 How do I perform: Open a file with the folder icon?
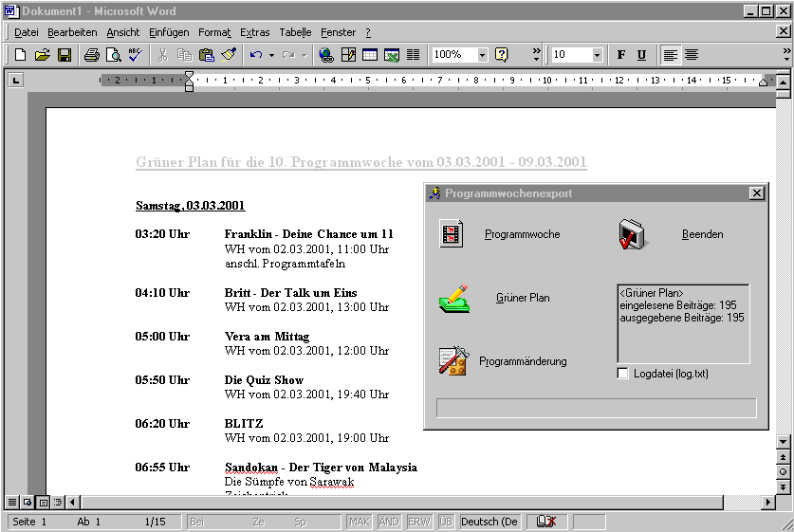[x=43, y=55]
